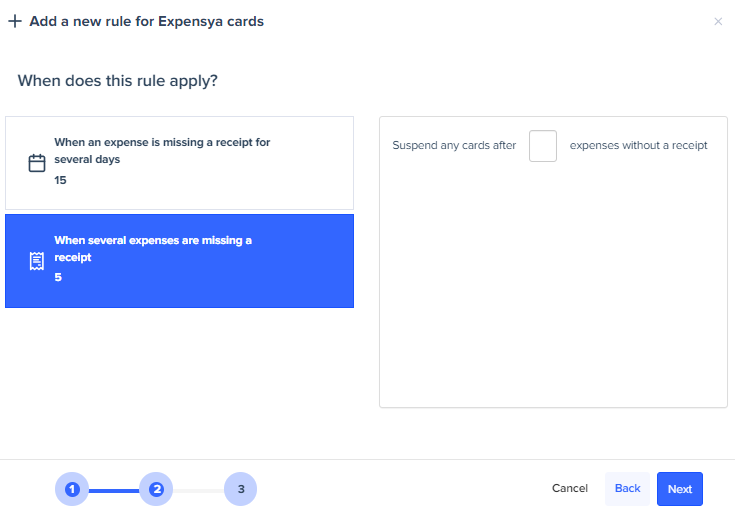Jump to step 3 in the wizard
735x513 pixels.
[241, 489]
